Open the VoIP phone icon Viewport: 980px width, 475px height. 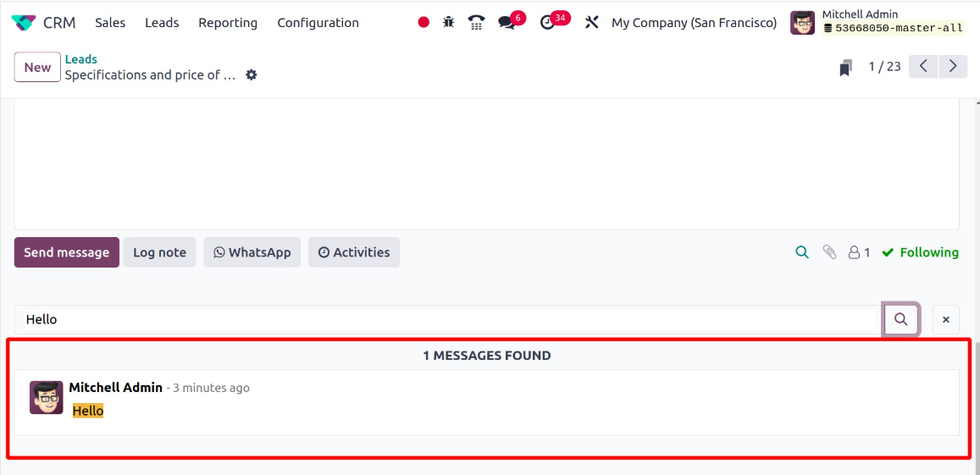(476, 23)
